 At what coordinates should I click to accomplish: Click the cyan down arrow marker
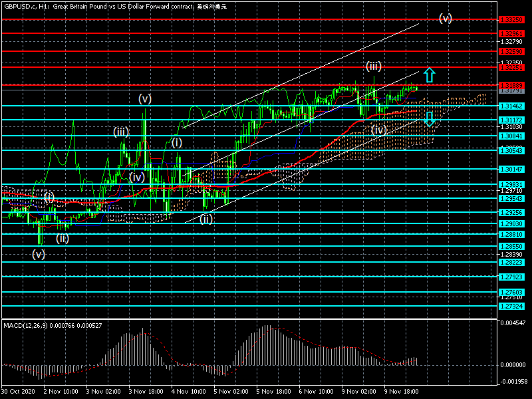point(430,119)
